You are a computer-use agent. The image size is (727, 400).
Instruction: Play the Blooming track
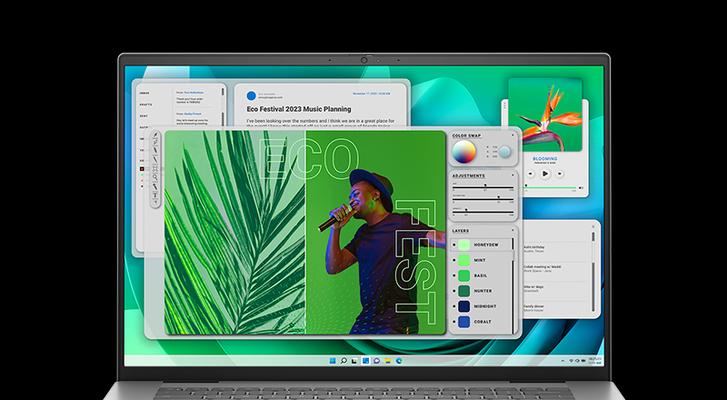tap(545, 173)
